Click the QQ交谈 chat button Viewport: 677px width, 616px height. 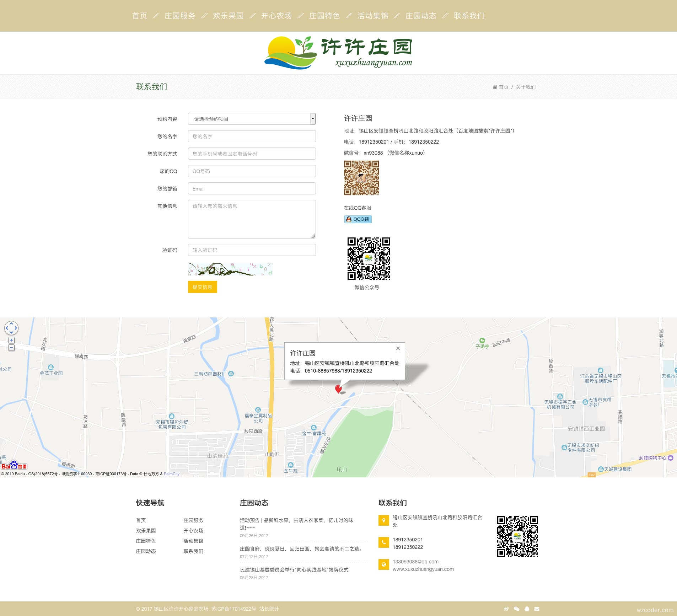click(358, 219)
